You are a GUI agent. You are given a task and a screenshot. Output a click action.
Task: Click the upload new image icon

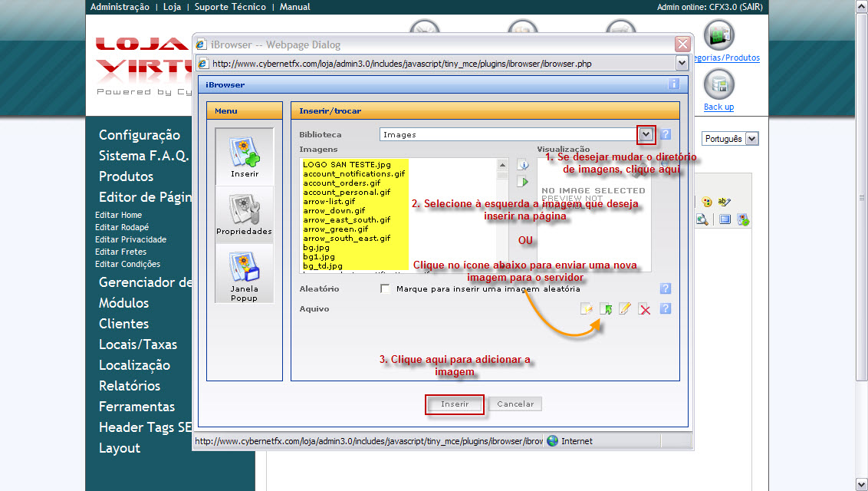(606, 309)
